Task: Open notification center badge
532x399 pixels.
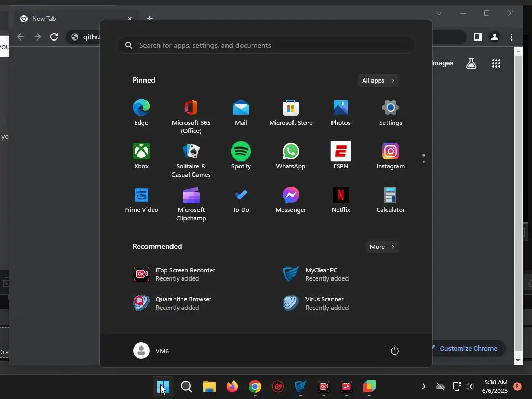Action: pos(517,386)
